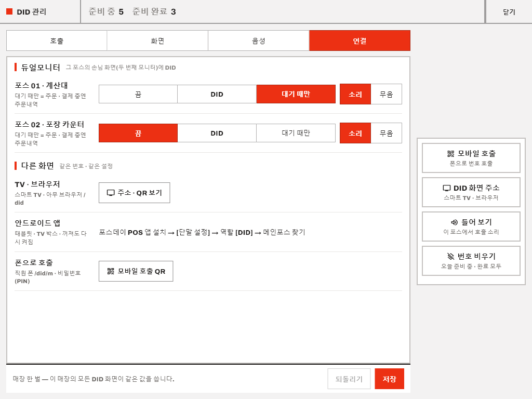The width and height of the screenshot is (532, 399).
Task: Open 주소 · QR 보기 for TV browser
Action: tap(135, 193)
